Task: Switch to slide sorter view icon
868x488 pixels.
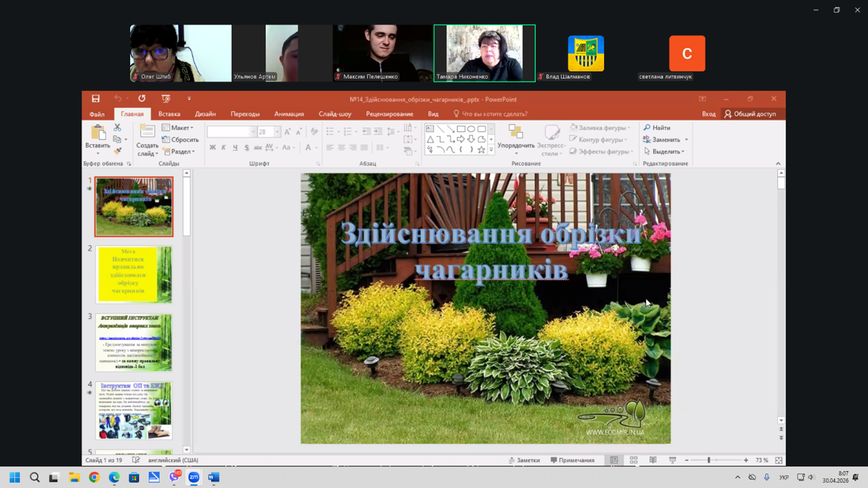Action: point(634,460)
